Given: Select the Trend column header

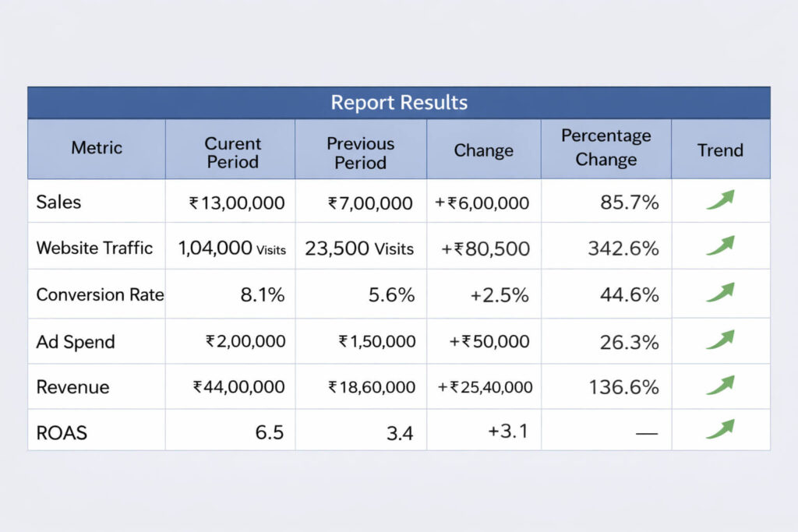Looking at the screenshot, I should point(720,150).
